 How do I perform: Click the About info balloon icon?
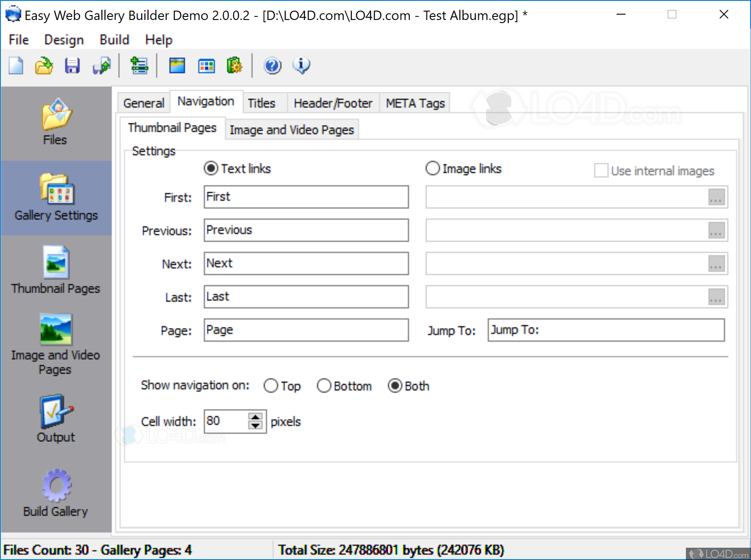click(301, 66)
